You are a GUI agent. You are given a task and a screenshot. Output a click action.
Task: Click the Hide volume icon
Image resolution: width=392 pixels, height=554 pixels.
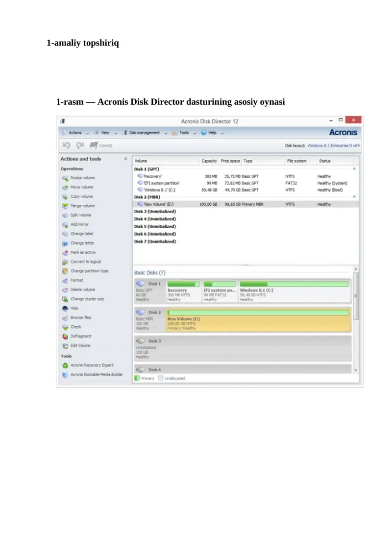[x=65, y=308]
